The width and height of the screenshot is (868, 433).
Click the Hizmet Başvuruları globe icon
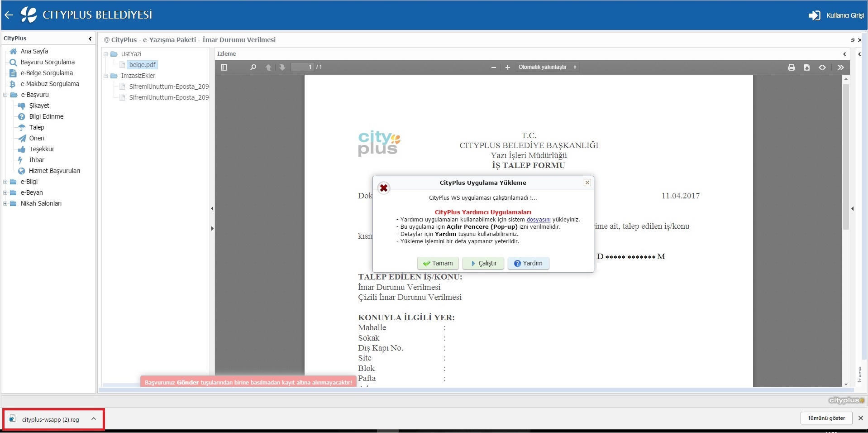coord(21,171)
